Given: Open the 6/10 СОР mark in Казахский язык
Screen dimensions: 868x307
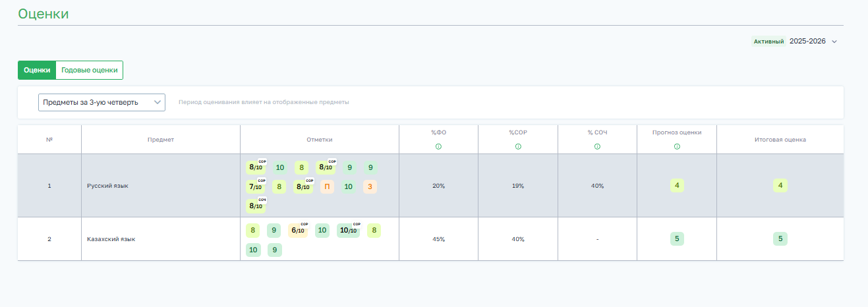Looking at the screenshot, I should [x=298, y=231].
